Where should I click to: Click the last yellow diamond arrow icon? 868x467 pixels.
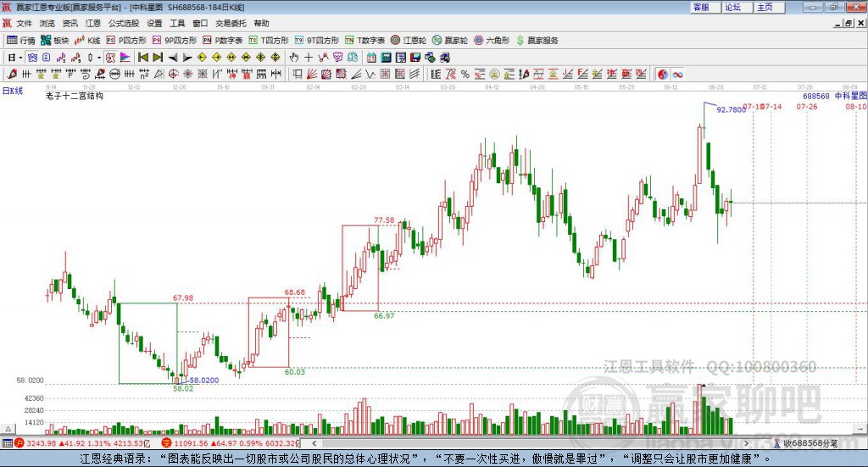[275, 58]
